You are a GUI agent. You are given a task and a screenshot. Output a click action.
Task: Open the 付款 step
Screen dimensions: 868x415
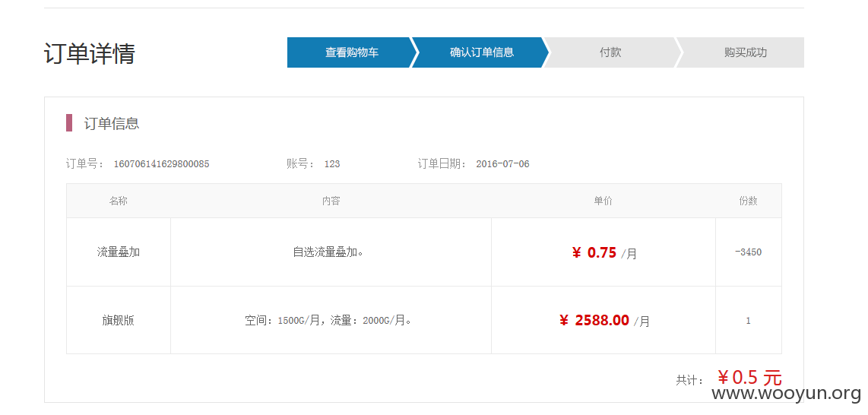610,52
